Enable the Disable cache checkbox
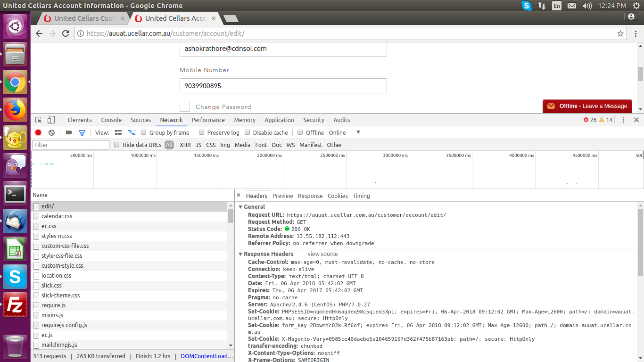The width and height of the screenshot is (644, 362). 248,132
